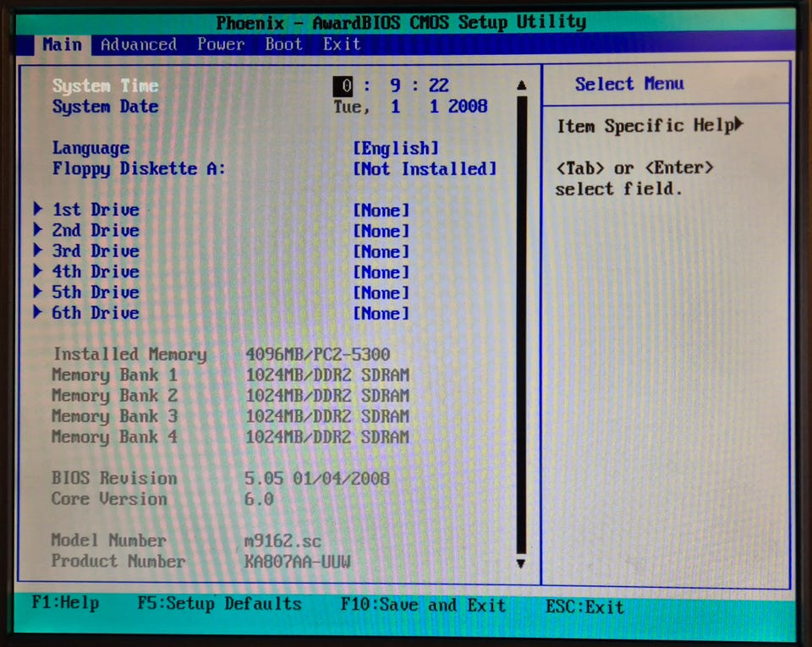This screenshot has width=812, height=647.
Task: Select the minutes value 9 in System Time
Action: point(395,85)
